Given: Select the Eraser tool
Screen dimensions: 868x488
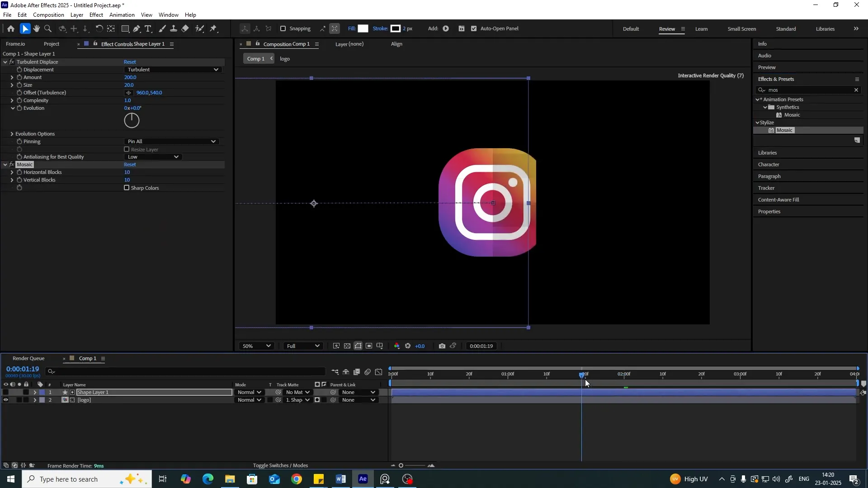Looking at the screenshot, I should [185, 29].
